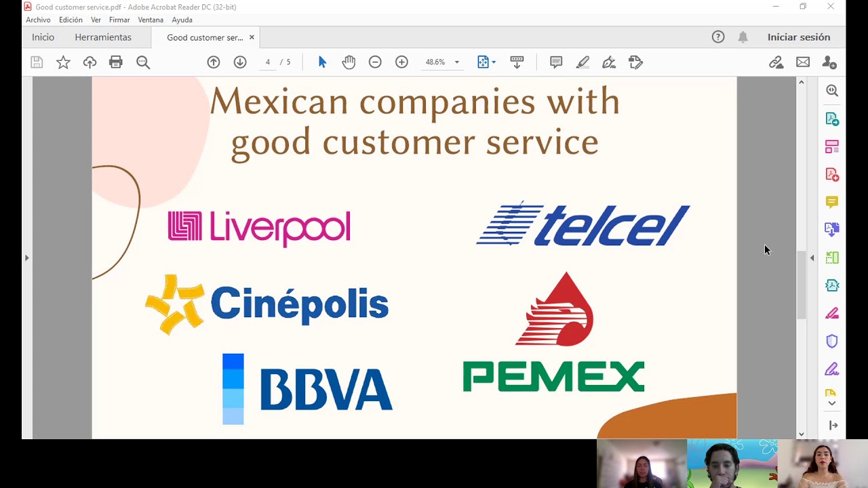Go to the previous page
Screen dimensions: 868x488
pos(214,62)
